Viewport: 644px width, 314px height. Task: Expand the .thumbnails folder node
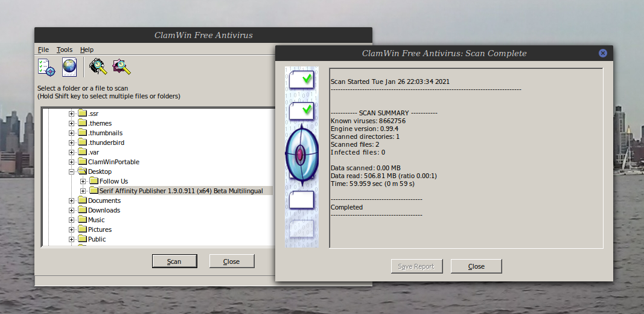(x=71, y=133)
